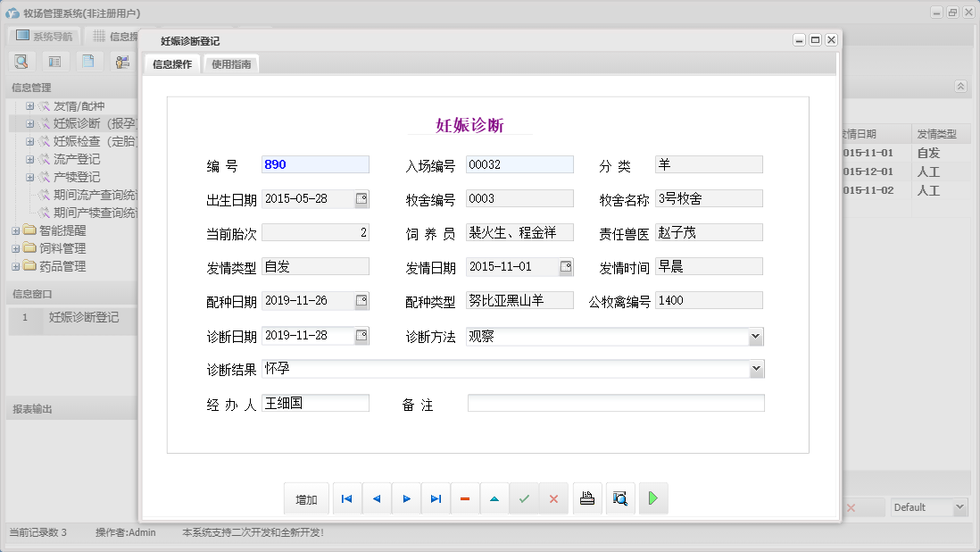Click the green run arrow icon

pos(652,498)
